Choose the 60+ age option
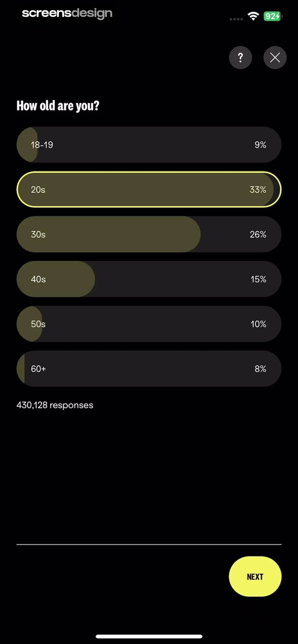The height and width of the screenshot is (644, 298). (x=149, y=369)
